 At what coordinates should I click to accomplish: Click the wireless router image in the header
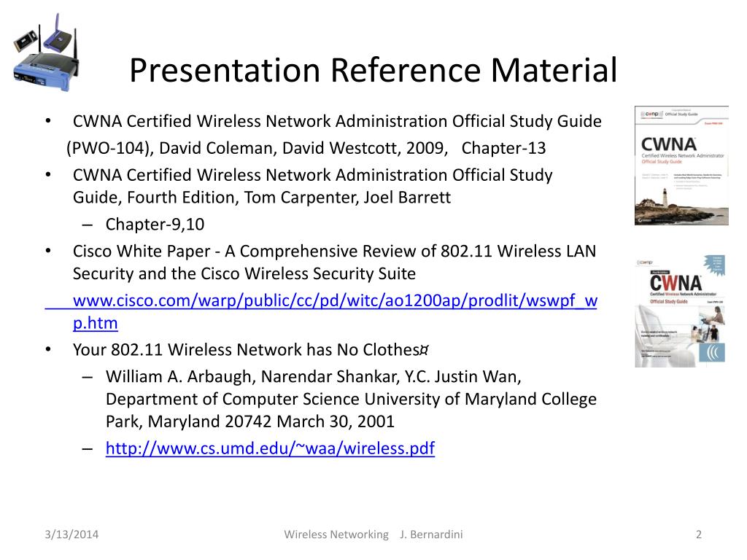point(46,52)
